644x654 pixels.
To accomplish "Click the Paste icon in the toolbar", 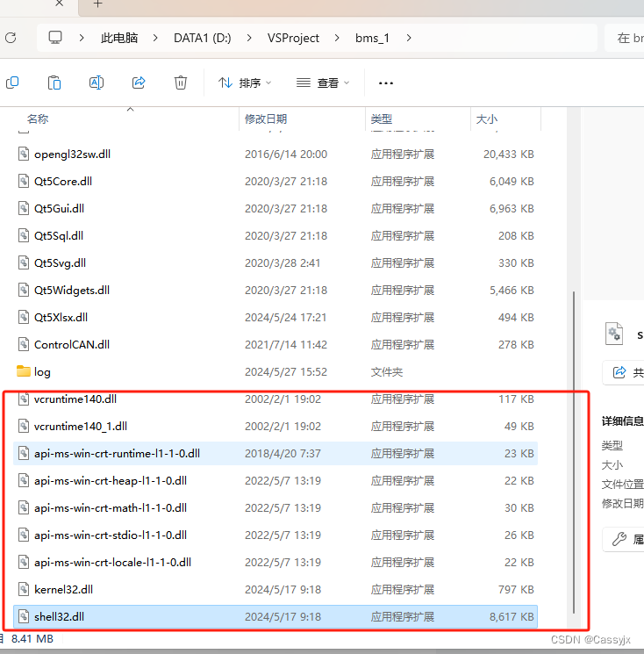I will 54,83.
